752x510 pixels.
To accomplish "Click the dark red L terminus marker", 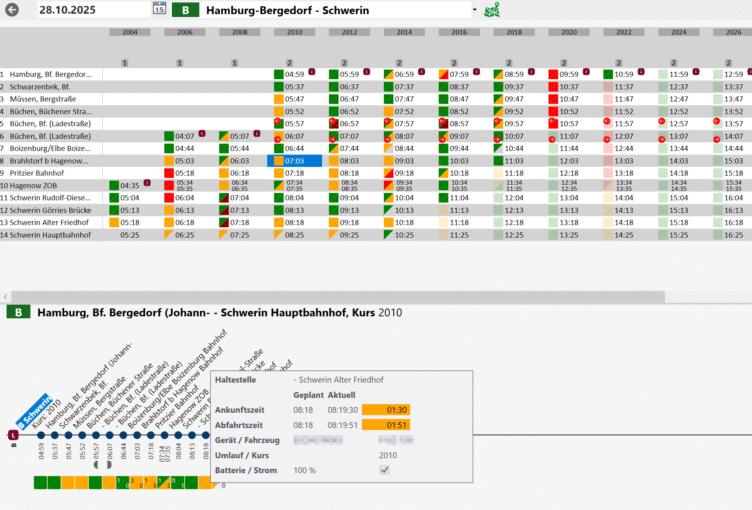I will click(x=13, y=435).
